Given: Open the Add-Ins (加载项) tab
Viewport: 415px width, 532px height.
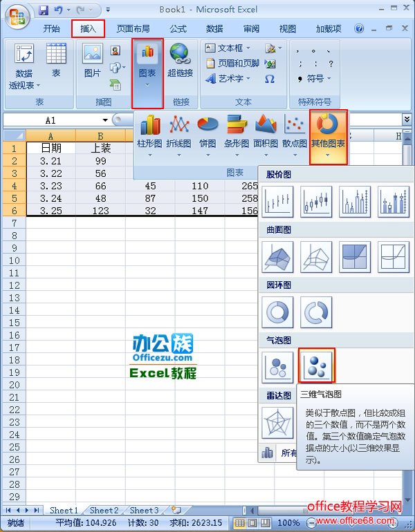Looking at the screenshot, I should click(329, 29).
